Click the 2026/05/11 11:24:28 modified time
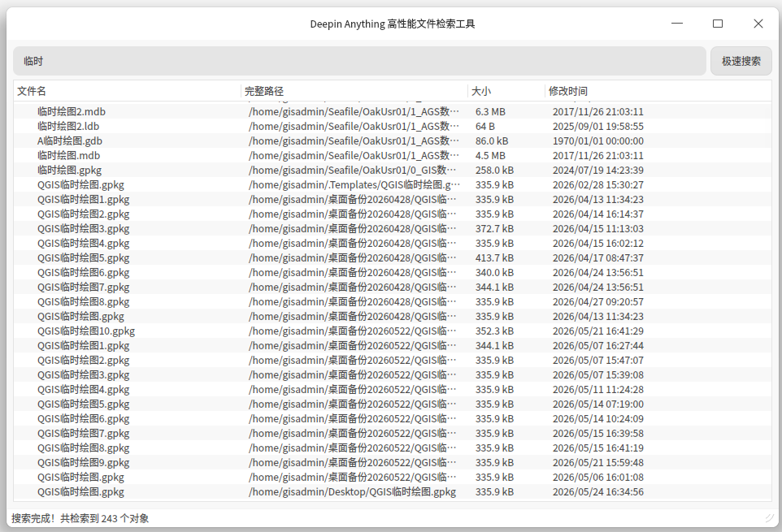The height and width of the screenshot is (532, 782). 598,390
